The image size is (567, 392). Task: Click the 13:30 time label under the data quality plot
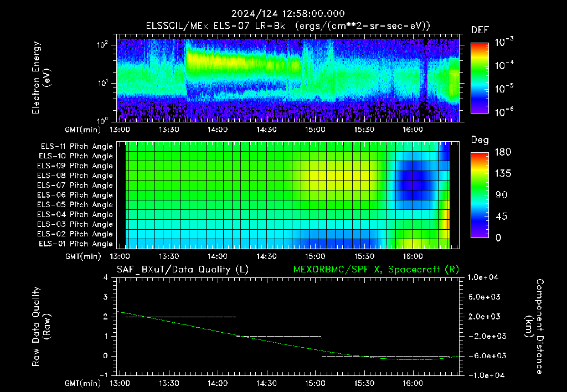coord(168,383)
